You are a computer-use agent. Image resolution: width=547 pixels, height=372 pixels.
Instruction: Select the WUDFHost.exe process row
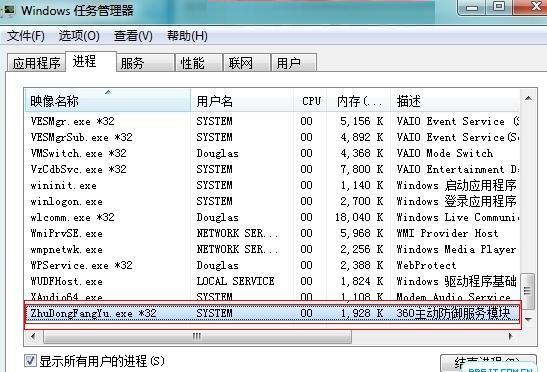click(272, 281)
